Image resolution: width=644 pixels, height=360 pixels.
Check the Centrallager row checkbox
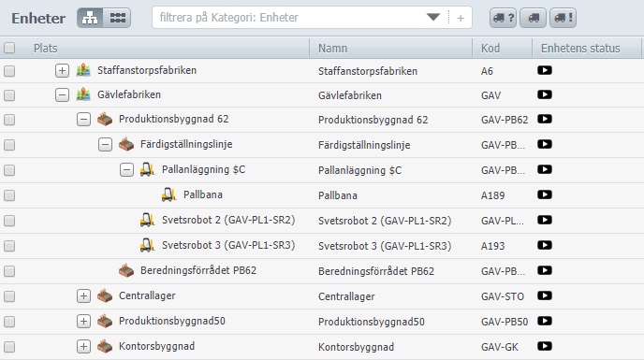click(9, 296)
